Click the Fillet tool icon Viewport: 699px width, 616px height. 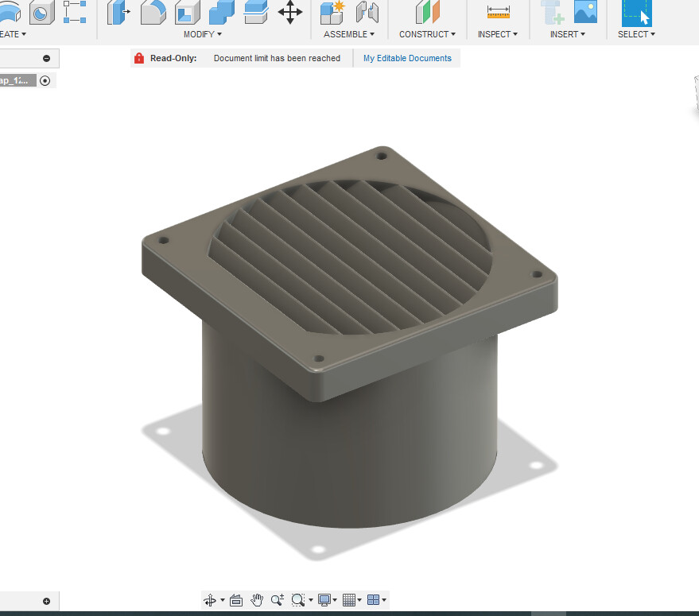click(153, 12)
